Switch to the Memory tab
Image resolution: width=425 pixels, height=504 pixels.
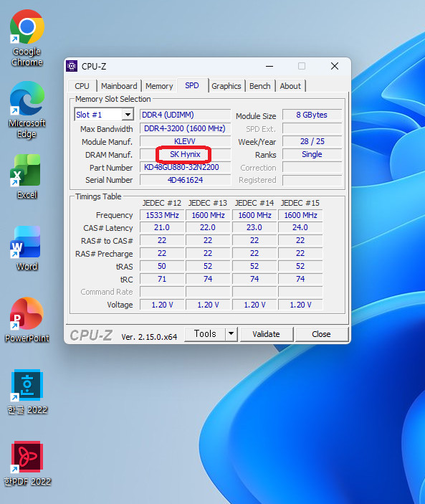point(159,86)
